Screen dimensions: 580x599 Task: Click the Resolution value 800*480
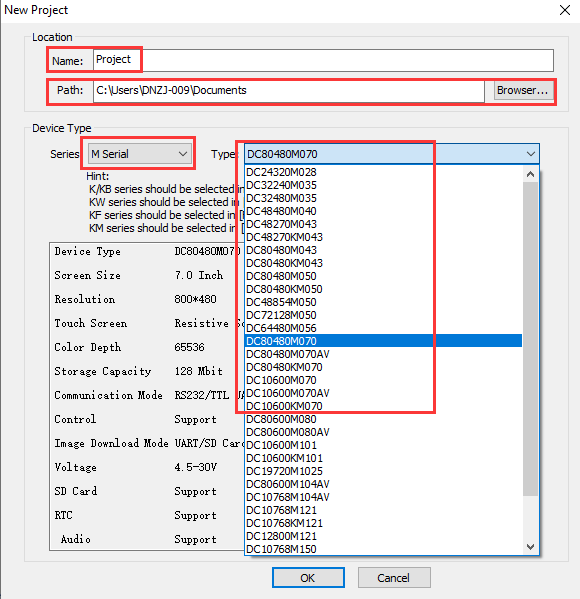195,299
